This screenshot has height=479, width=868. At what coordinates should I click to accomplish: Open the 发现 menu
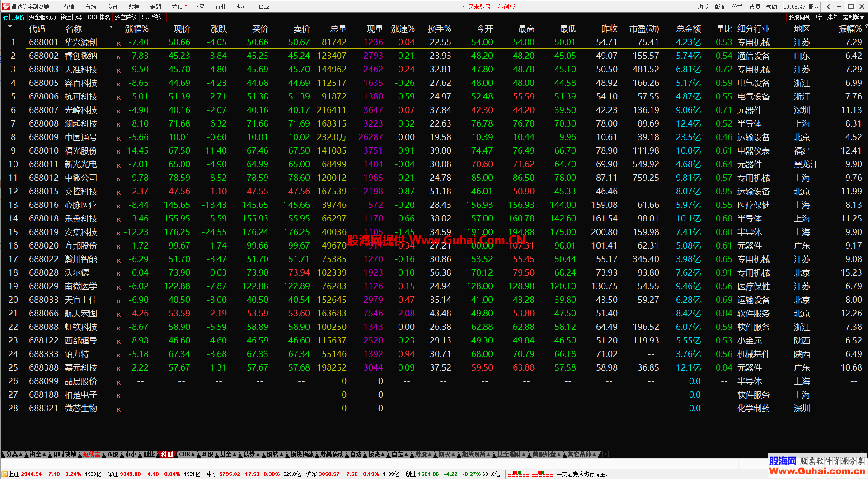click(177, 7)
